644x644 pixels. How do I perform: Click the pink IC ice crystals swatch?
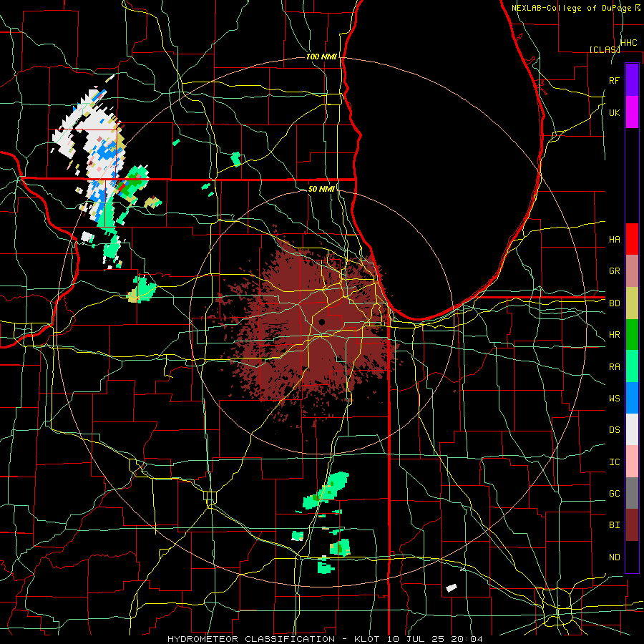pyautogui.click(x=632, y=462)
